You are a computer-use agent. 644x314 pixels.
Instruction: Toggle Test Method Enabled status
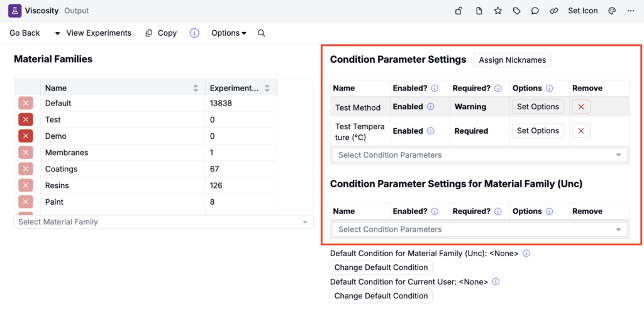point(408,107)
